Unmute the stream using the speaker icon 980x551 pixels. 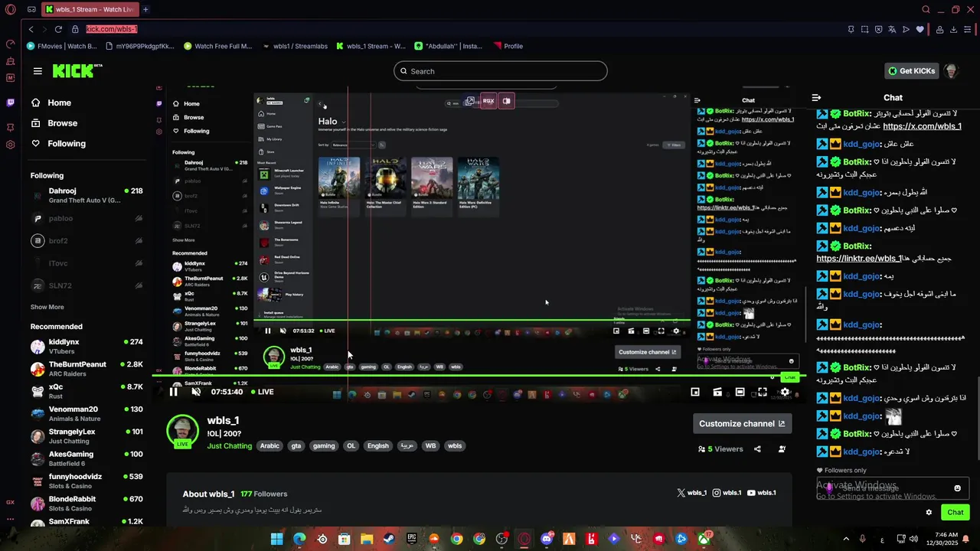196,392
